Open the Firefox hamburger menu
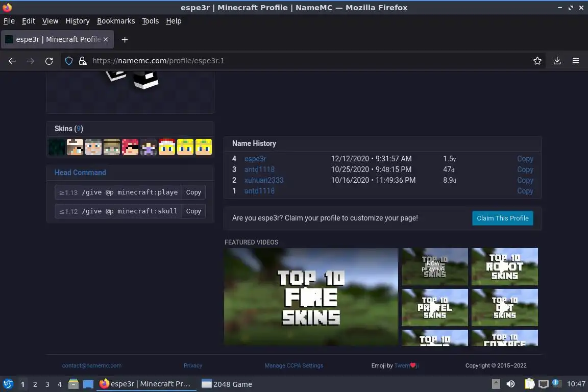Image resolution: width=588 pixels, height=392 pixels. pyautogui.click(x=576, y=61)
